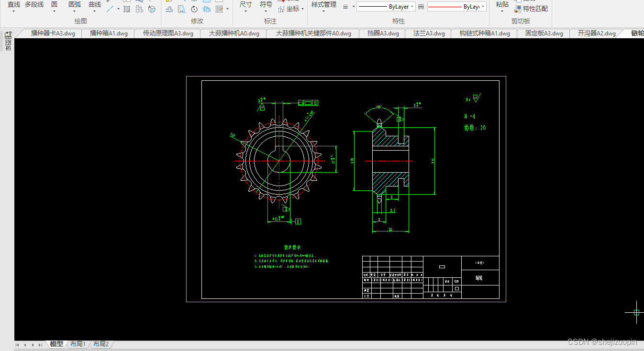Open the 符号 (Symbol) tool

point(266,4)
